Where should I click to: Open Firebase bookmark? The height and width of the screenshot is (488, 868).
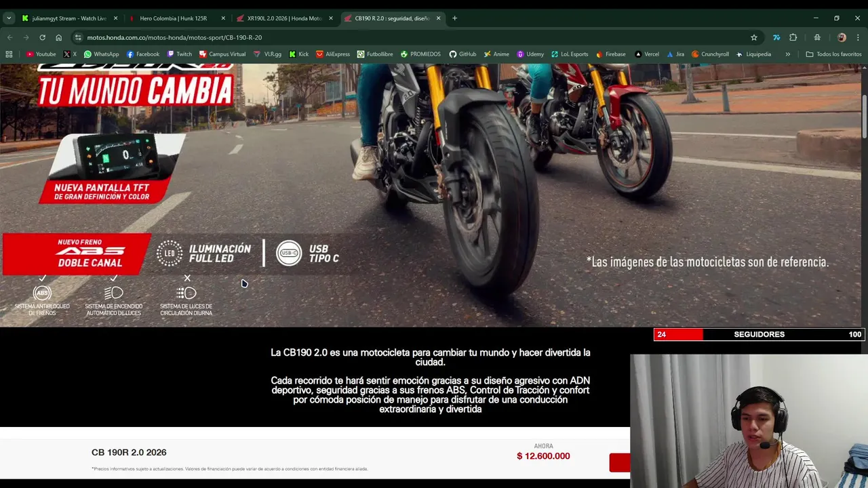[x=611, y=54]
